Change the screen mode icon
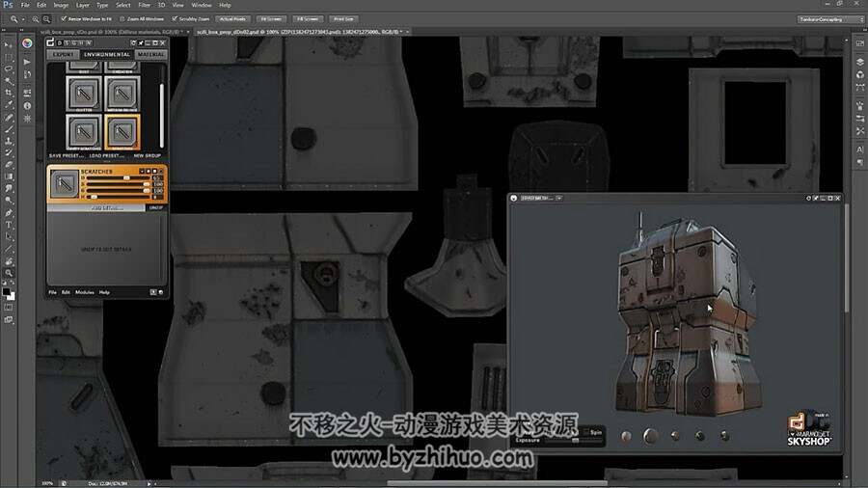 tap(9, 320)
